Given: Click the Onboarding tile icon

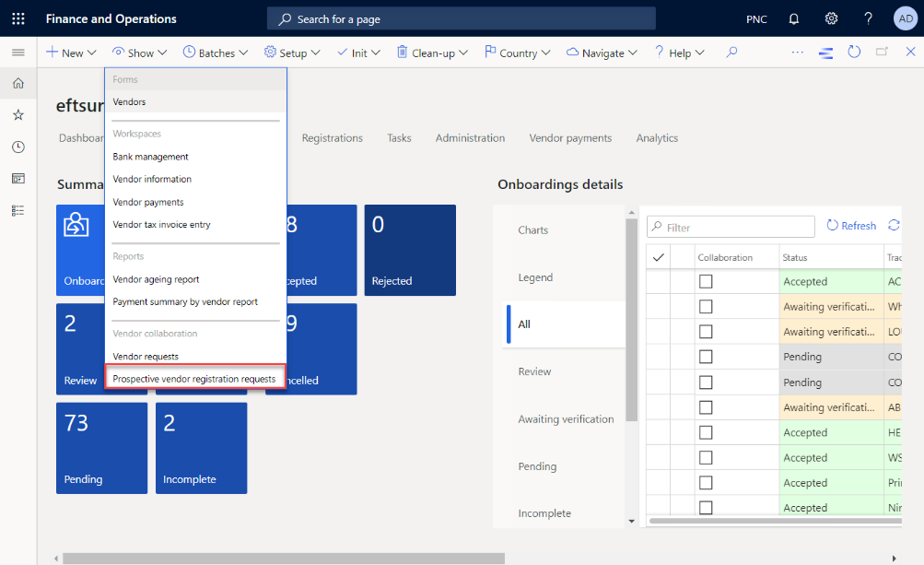Looking at the screenshot, I should coord(76,225).
